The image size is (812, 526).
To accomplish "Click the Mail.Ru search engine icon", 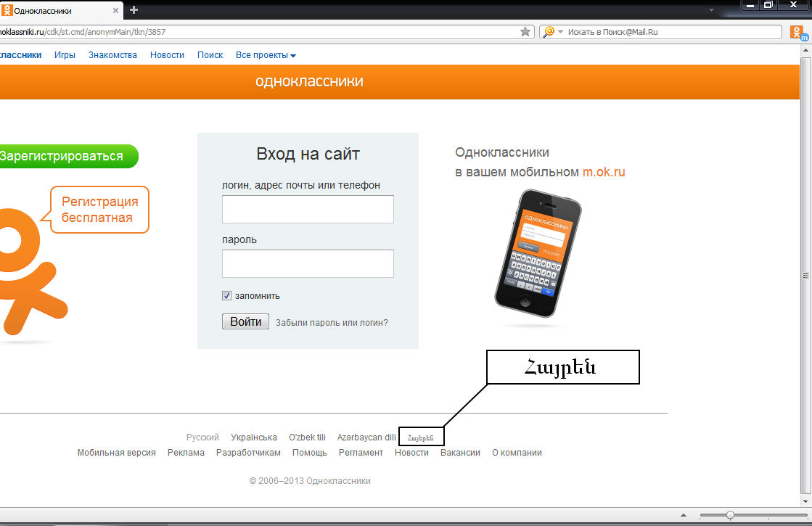I will click(549, 32).
